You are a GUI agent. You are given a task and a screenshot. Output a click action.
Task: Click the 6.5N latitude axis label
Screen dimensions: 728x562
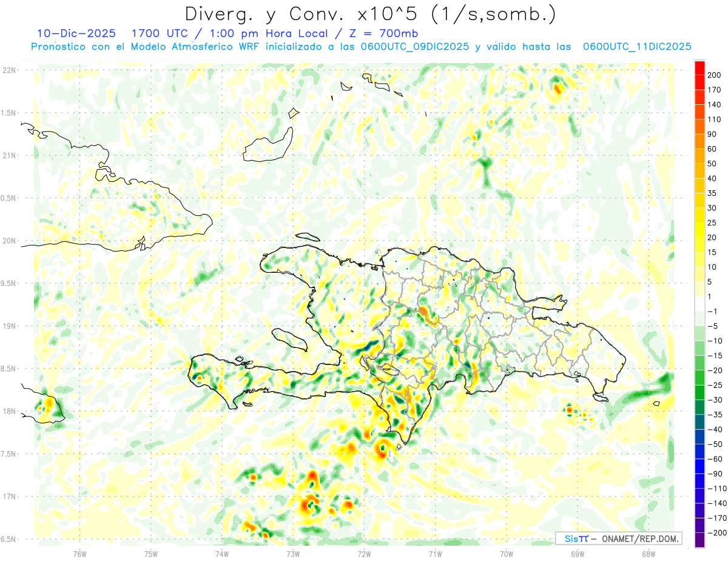tap(9, 540)
